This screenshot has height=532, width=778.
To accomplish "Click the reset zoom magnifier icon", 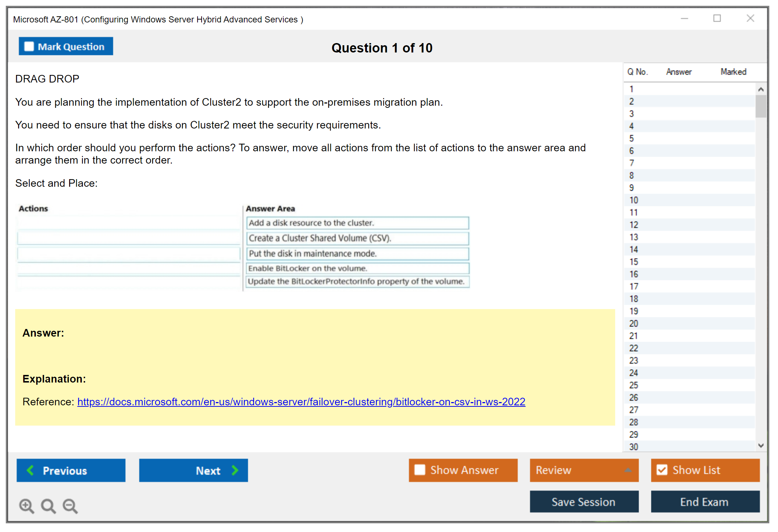I will click(48, 506).
